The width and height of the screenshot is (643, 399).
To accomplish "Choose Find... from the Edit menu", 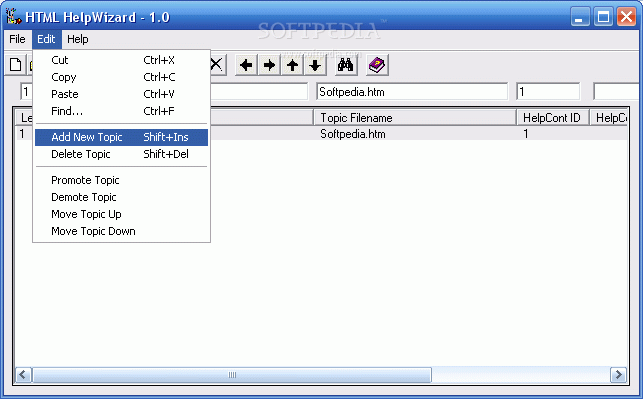I will coord(121,111).
